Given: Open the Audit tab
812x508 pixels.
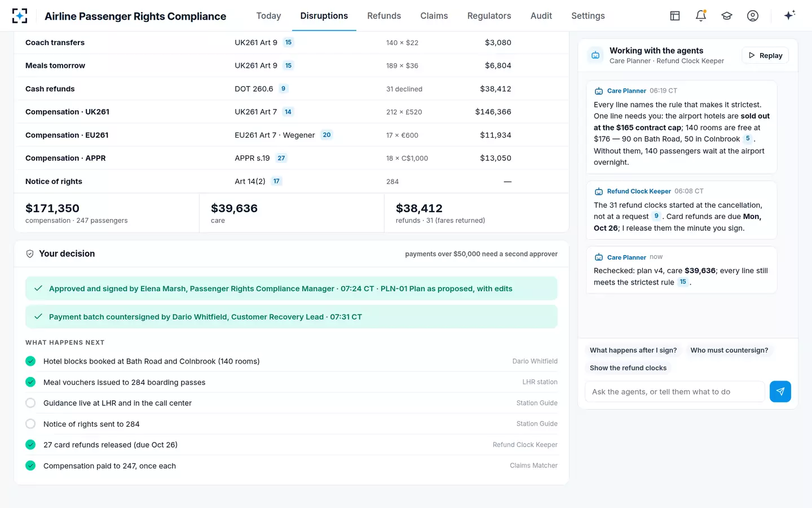Looking at the screenshot, I should pos(541,16).
